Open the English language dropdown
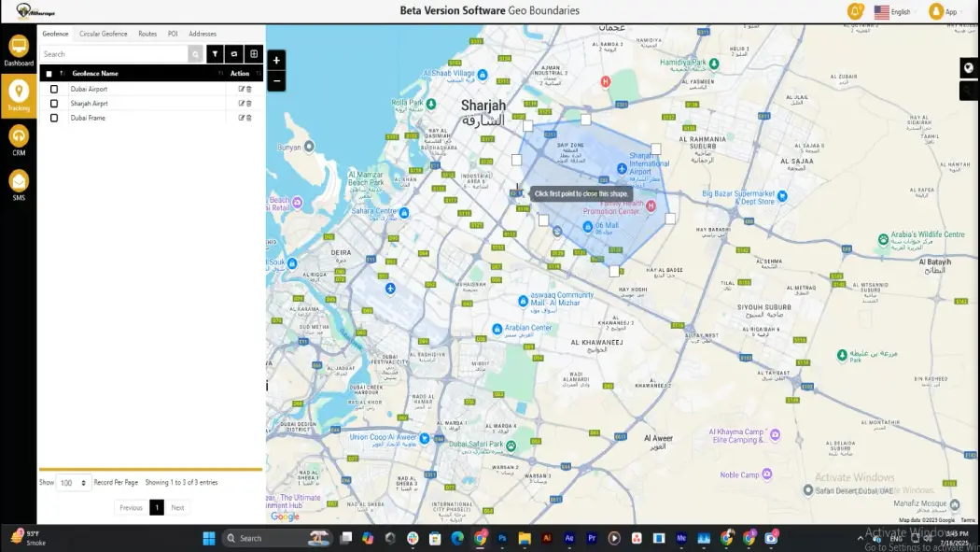The width and height of the screenshot is (980, 552). coord(892,12)
